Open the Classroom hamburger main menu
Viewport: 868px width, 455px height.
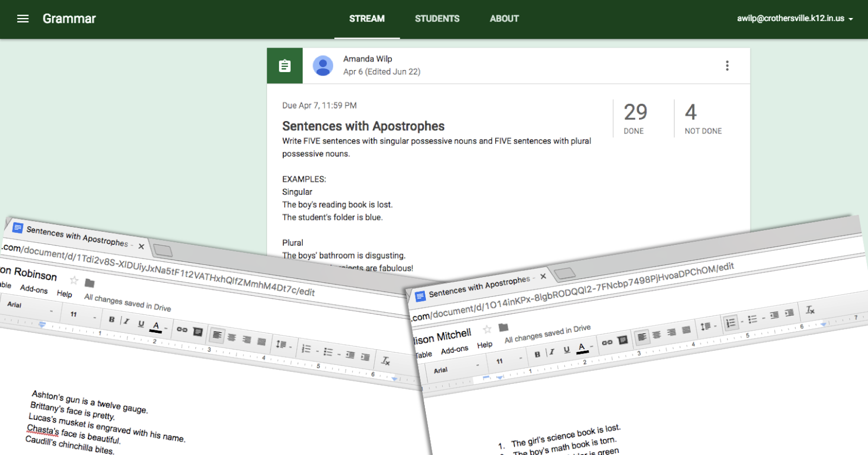23,18
